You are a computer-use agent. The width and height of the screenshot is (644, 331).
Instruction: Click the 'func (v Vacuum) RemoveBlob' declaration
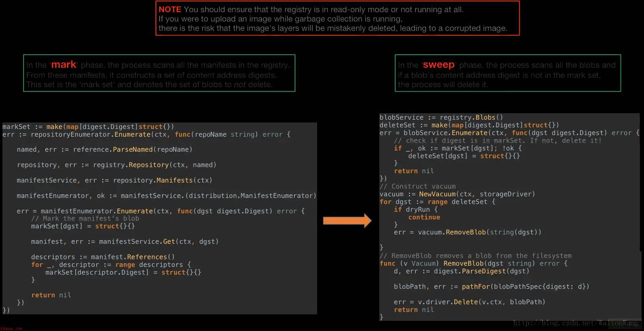(473, 263)
